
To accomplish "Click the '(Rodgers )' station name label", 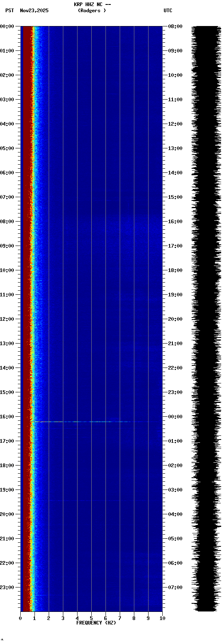I will [92, 11].
